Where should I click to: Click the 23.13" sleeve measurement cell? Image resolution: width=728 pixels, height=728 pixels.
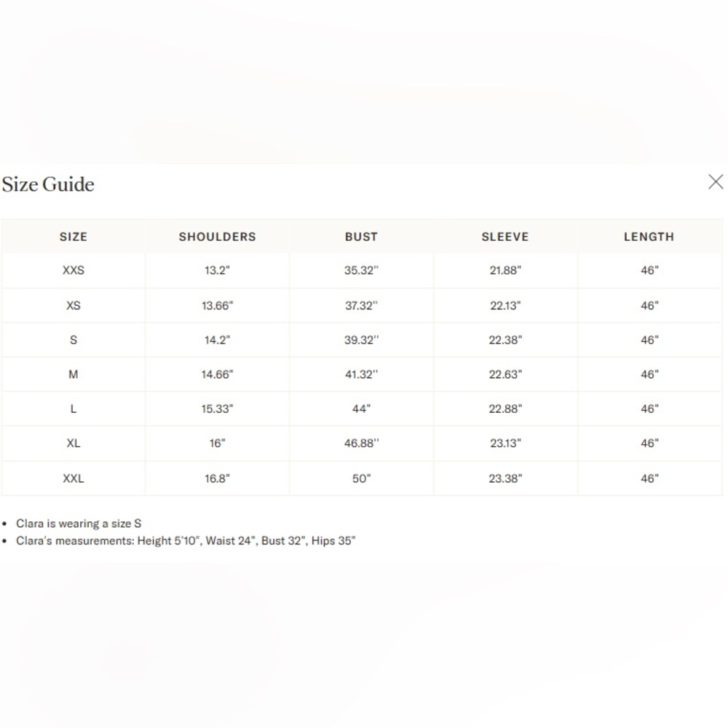pos(505,443)
